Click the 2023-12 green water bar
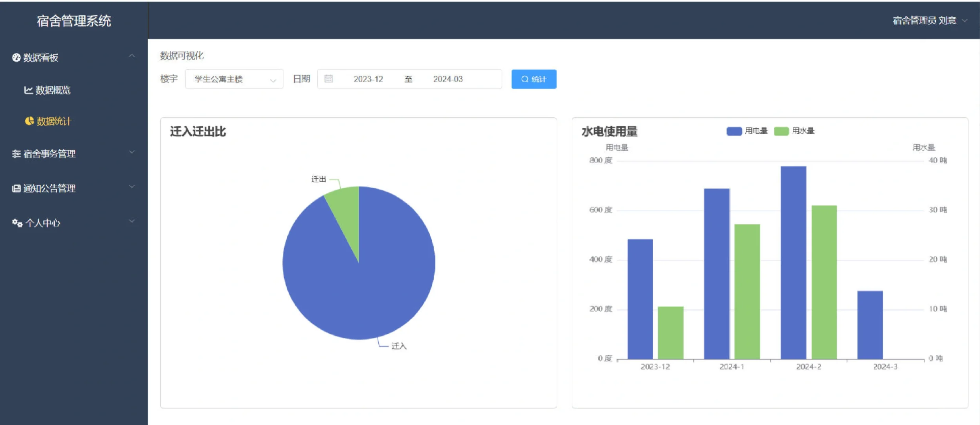This screenshot has height=425, width=980. (671, 333)
